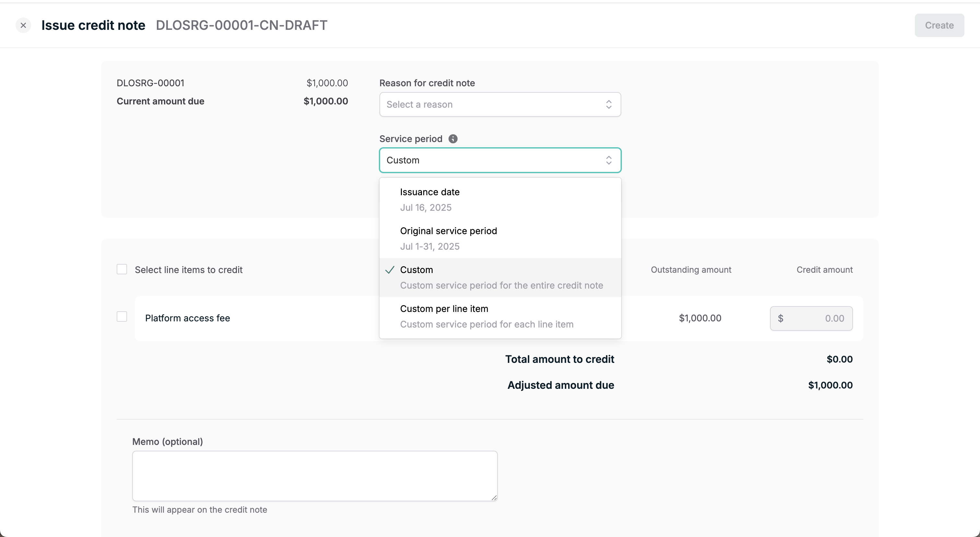Click the memo textarea resize handle
Screen dimensions: 980x537
coord(494,497)
